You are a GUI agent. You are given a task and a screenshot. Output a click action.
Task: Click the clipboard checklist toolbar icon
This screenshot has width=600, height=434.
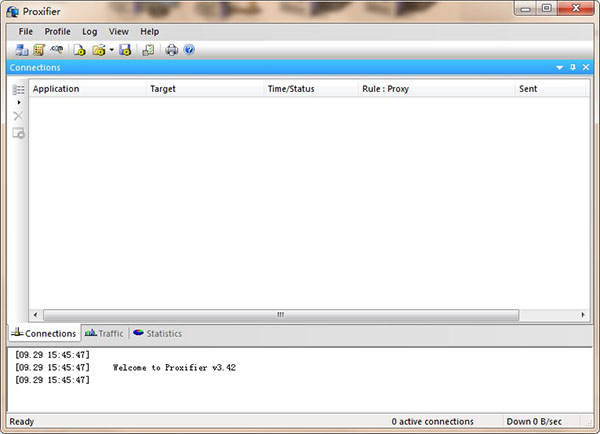[x=148, y=50]
